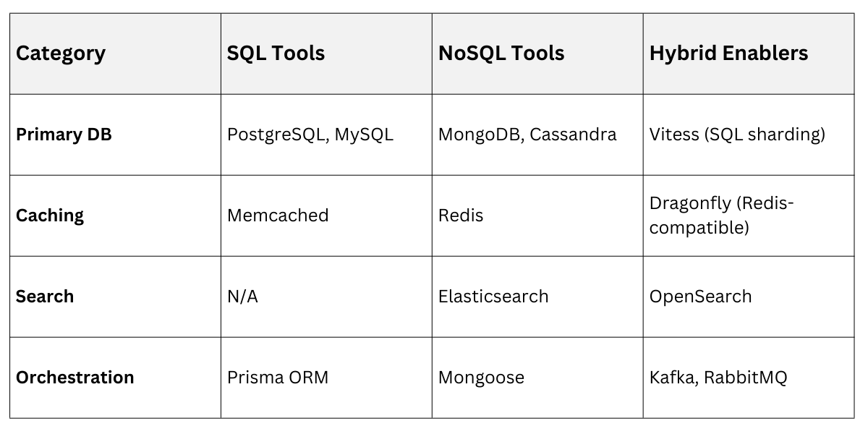Screen dimensions: 868x434
Task: Select the PostgreSQL, MySQL cell
Action: [310, 135]
